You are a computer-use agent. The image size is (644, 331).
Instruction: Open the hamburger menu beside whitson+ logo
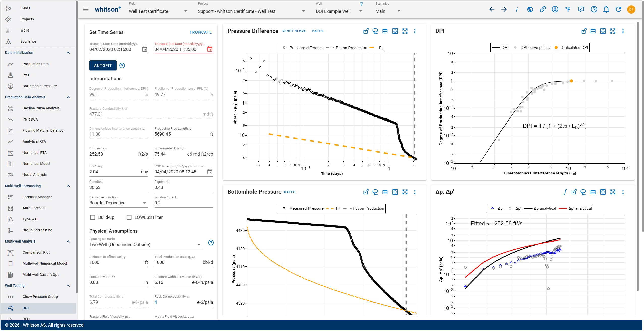pyautogui.click(x=86, y=10)
